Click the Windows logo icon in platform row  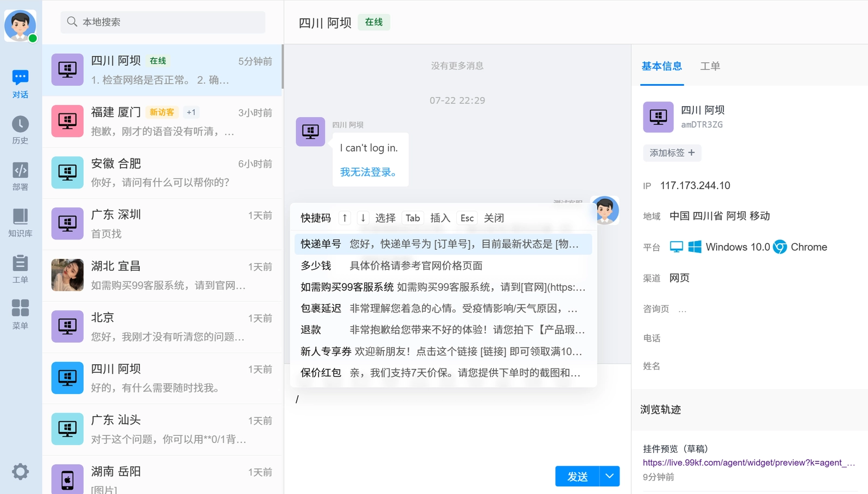coord(694,247)
